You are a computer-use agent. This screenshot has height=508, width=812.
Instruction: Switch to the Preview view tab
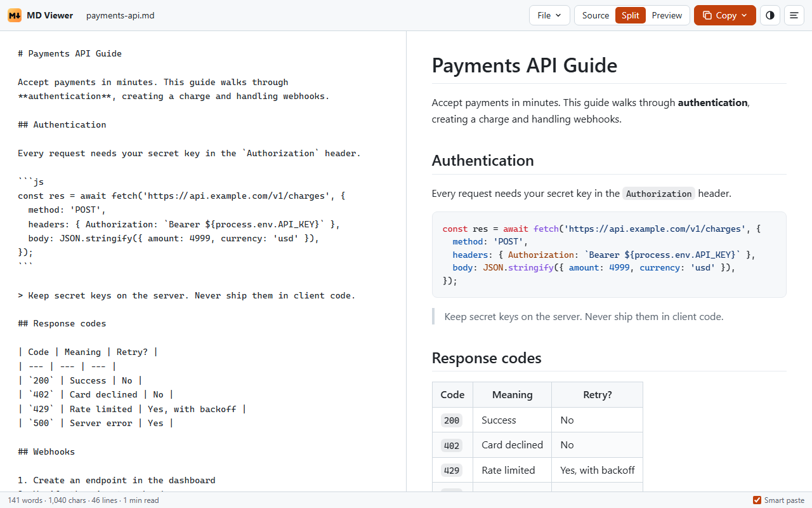click(667, 15)
